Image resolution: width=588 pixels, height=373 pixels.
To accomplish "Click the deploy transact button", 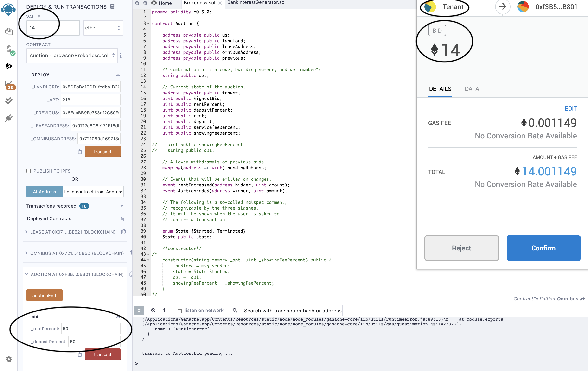I will 102,152.
